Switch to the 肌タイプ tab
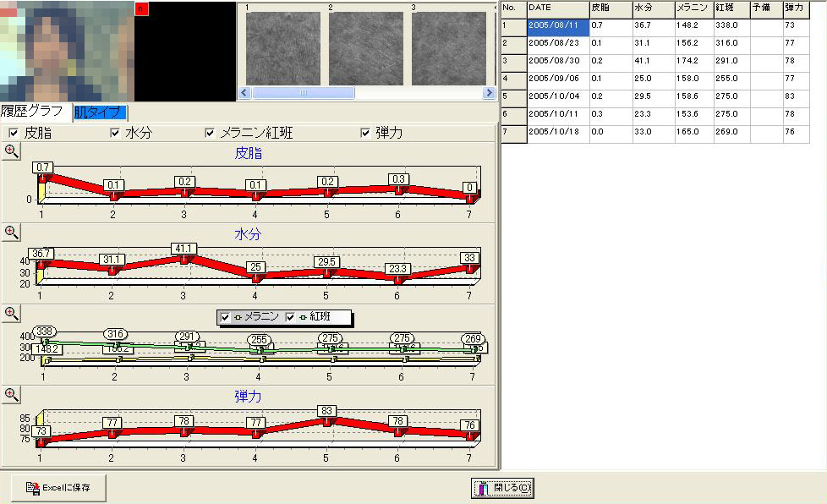 pos(100,112)
